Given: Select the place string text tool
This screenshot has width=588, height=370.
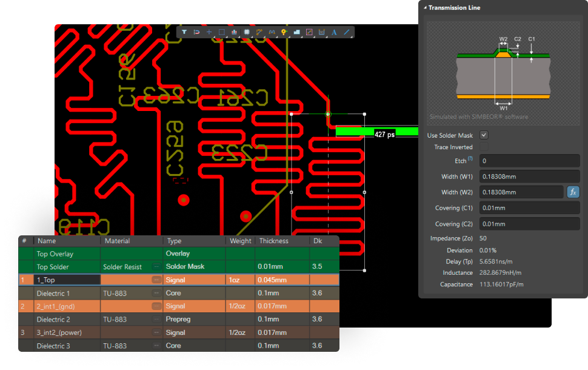Looking at the screenshot, I should pyautogui.click(x=334, y=32).
